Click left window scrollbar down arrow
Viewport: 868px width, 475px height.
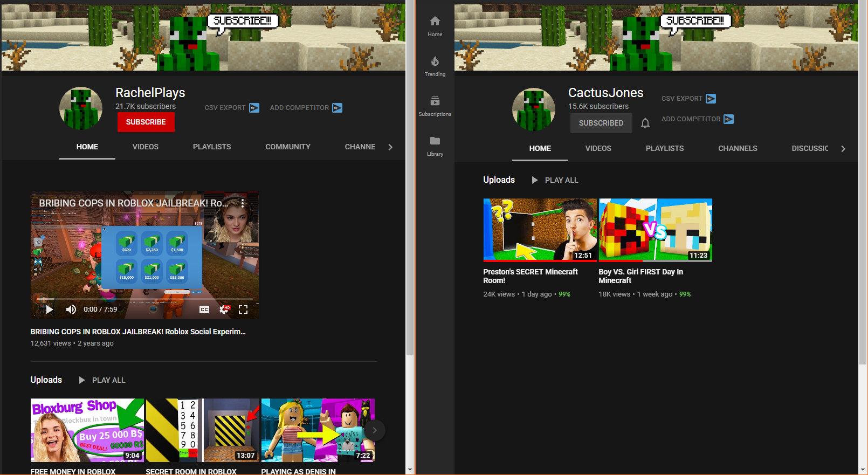pyautogui.click(x=410, y=470)
